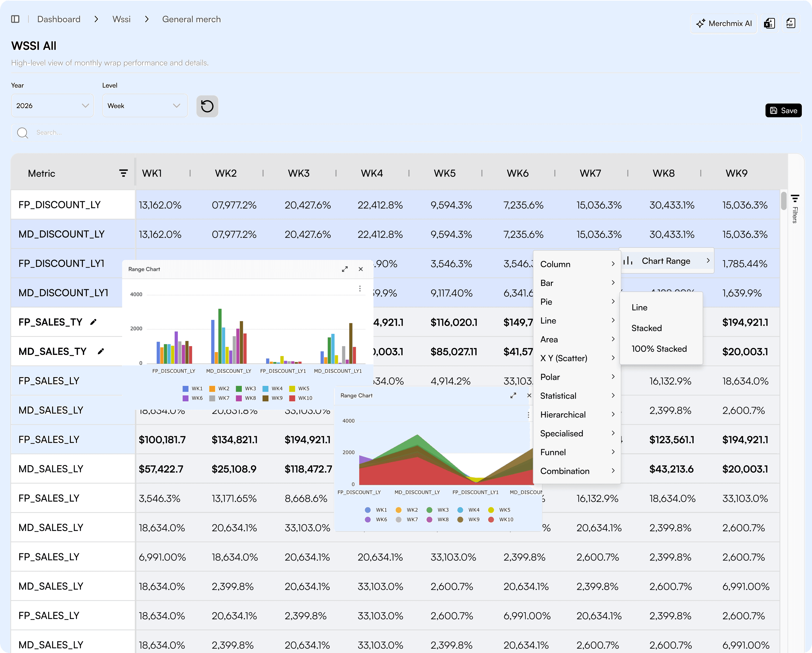Open Merchmix AI assistant

(723, 23)
